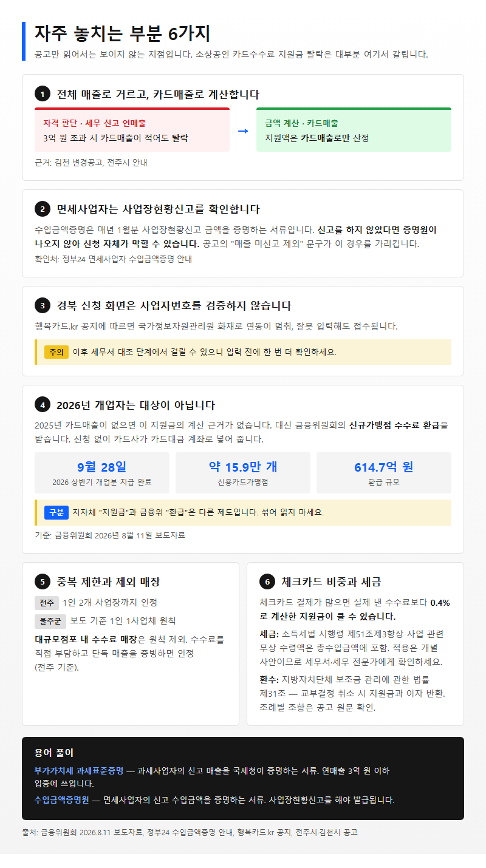The width and height of the screenshot is (486, 868).
Task: Click the sentence starting "행복카드.kr 공지에 따르면"
Action: [216, 326]
